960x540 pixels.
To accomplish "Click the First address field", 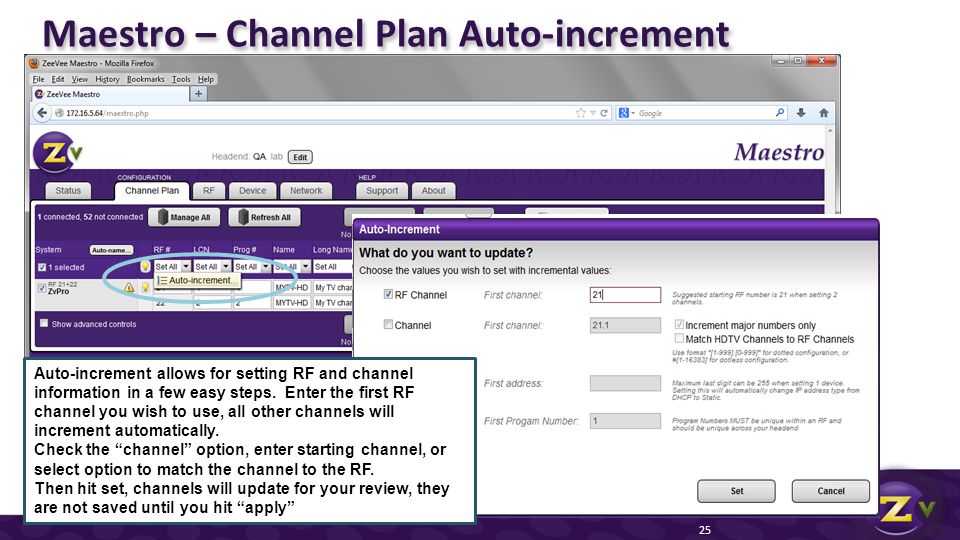I will pos(625,383).
